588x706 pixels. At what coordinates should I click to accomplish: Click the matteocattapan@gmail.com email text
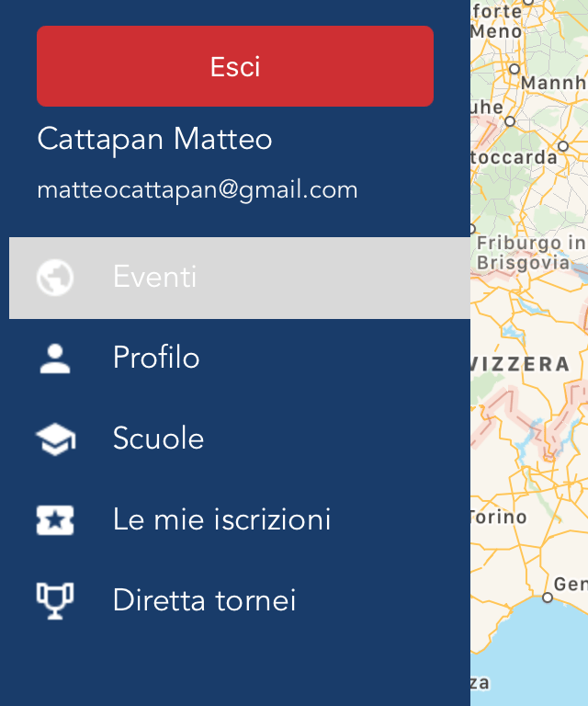(198, 189)
